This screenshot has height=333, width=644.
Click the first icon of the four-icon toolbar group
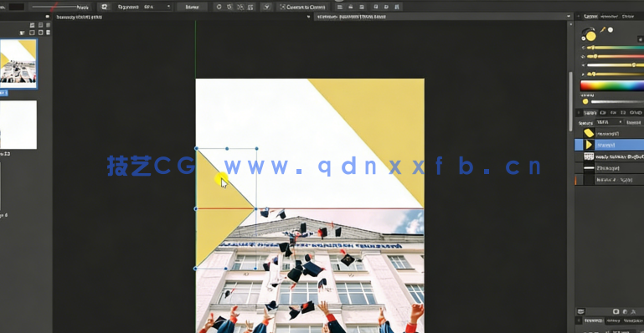click(x=219, y=7)
